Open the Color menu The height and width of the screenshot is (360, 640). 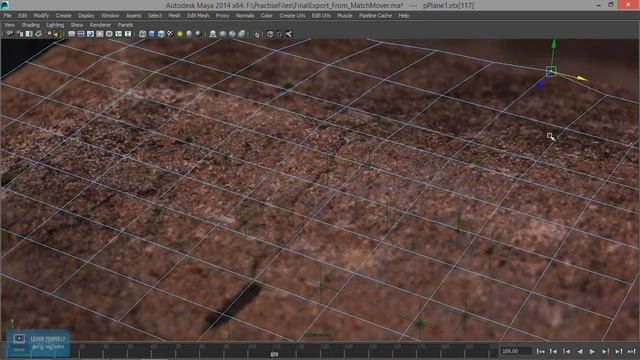pyautogui.click(x=267, y=16)
